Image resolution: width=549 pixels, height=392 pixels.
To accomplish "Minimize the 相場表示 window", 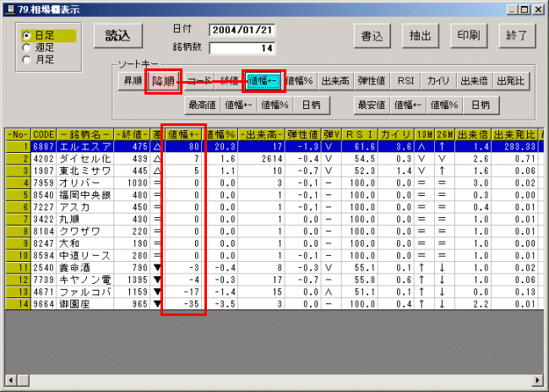I will point(513,10).
